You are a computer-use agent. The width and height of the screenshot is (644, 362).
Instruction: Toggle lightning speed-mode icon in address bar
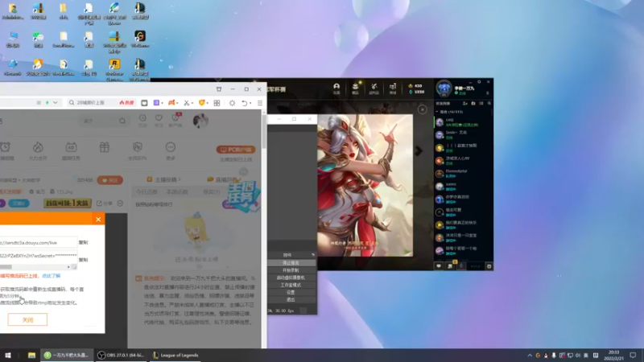click(x=47, y=103)
